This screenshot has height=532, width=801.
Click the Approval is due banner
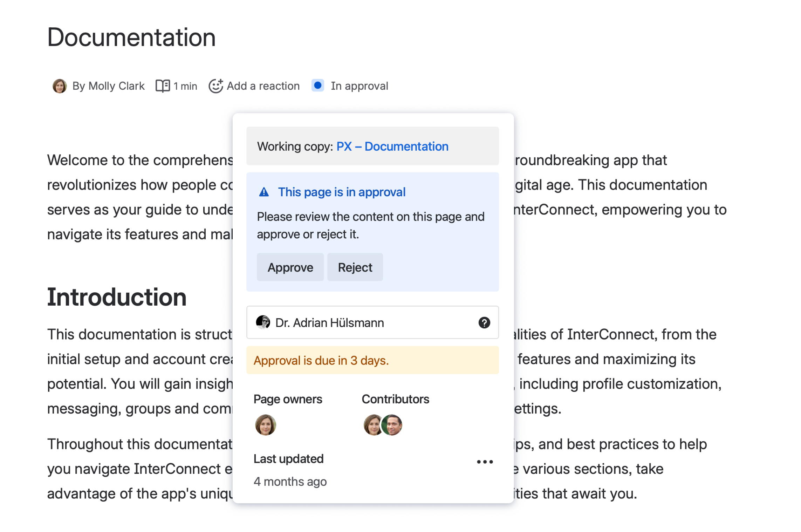tap(321, 360)
